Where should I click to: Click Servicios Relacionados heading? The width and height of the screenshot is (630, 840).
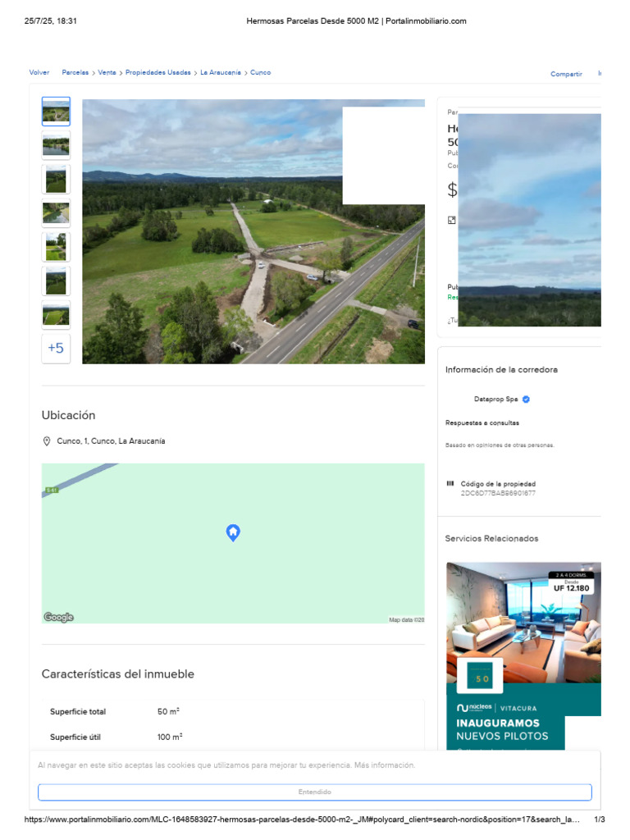492,538
